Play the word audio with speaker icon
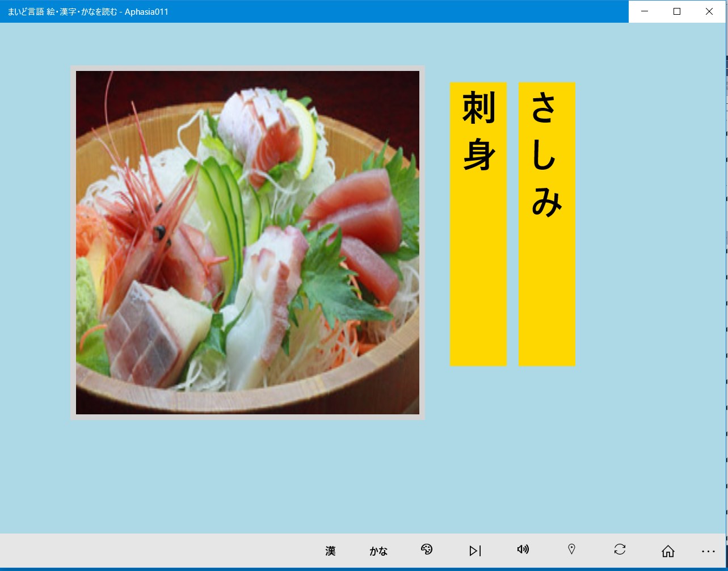 click(523, 549)
